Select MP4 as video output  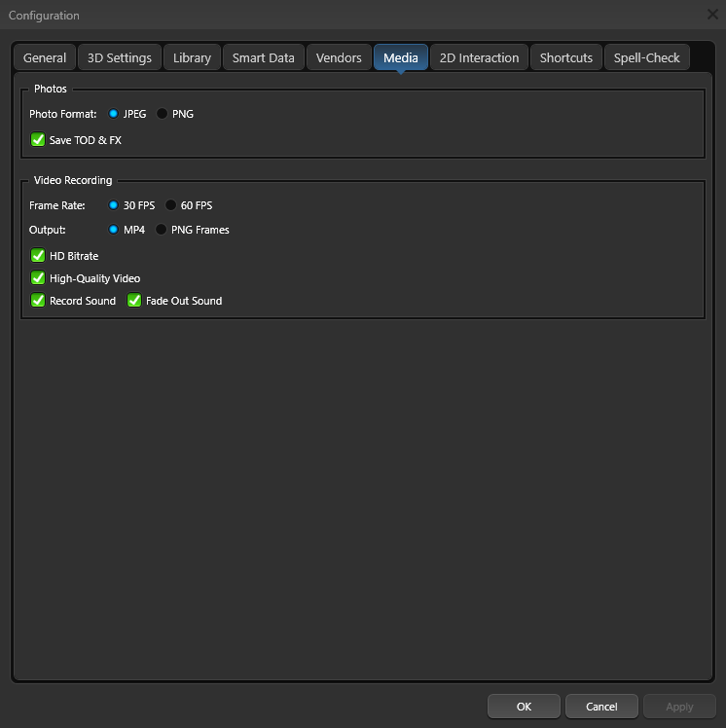(114, 230)
